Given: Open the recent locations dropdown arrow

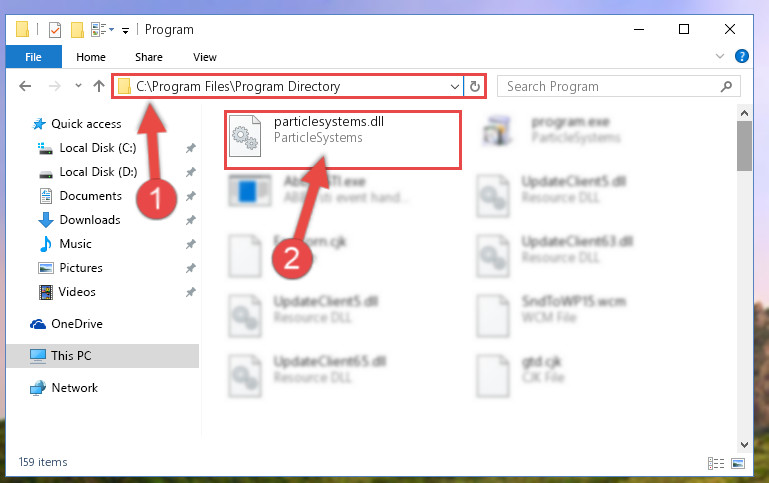Looking at the screenshot, I should (78, 86).
